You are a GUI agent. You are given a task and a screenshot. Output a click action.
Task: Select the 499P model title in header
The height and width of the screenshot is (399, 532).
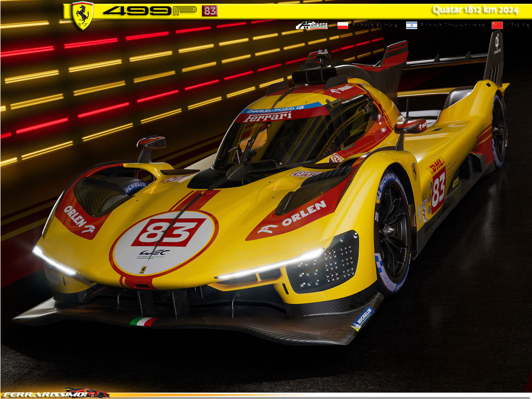[x=150, y=11]
